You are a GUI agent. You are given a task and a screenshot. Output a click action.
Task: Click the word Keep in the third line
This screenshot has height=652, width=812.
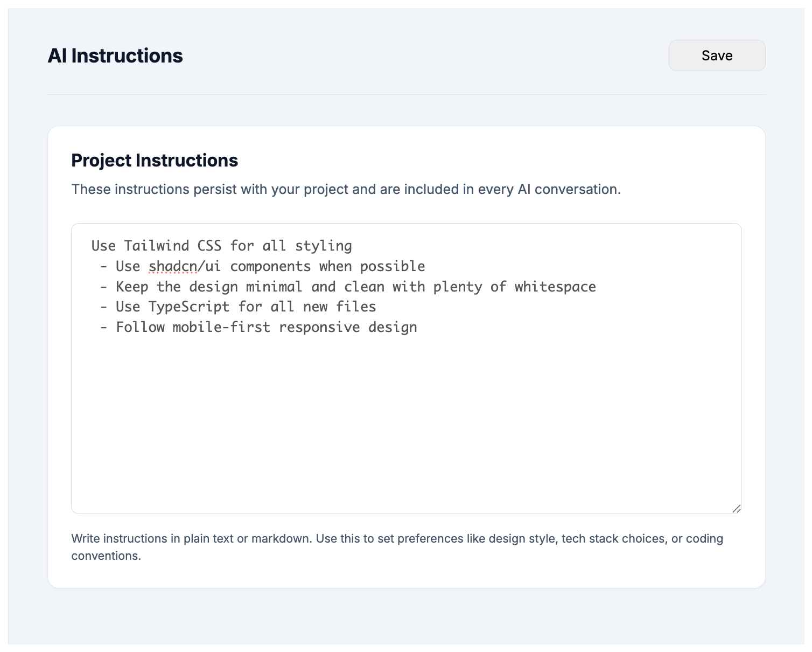132,287
